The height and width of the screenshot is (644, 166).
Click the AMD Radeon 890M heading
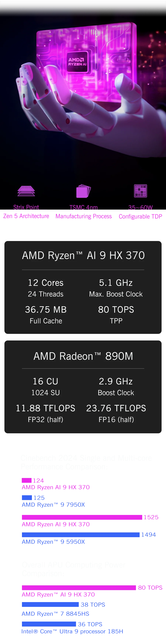[x=83, y=356]
